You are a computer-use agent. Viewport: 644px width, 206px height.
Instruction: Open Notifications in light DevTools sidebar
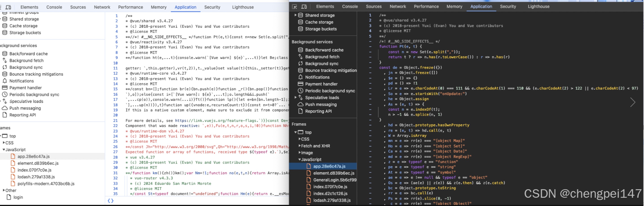(x=22, y=81)
